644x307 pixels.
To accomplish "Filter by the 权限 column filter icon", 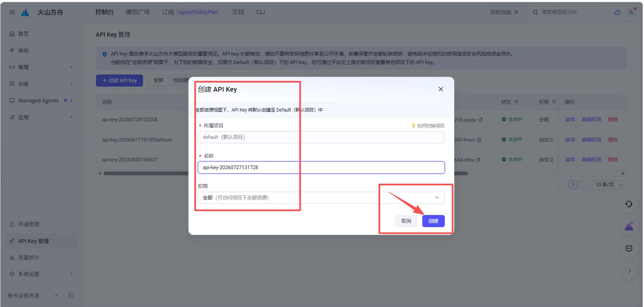I will point(554,102).
